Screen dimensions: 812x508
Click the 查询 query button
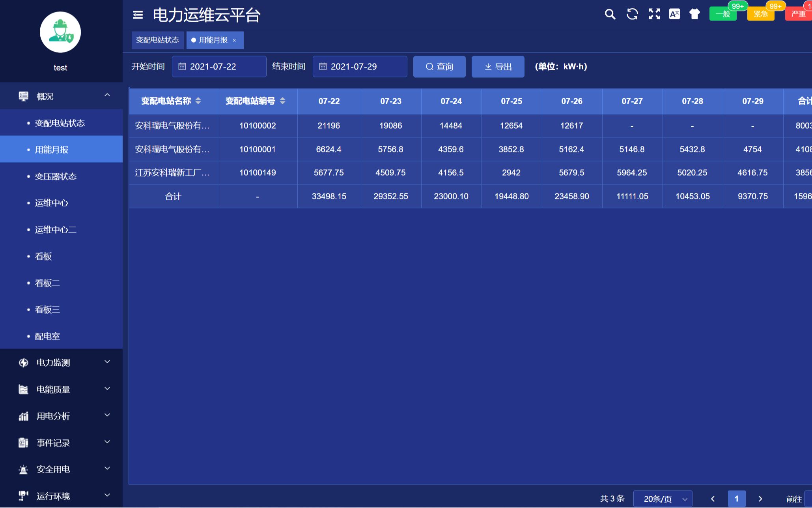[439, 66]
